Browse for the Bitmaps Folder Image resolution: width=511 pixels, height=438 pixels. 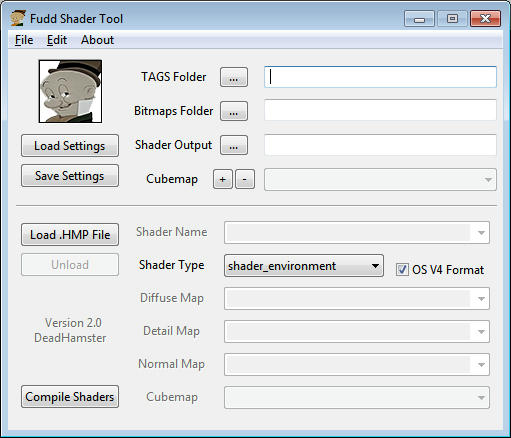tap(234, 111)
